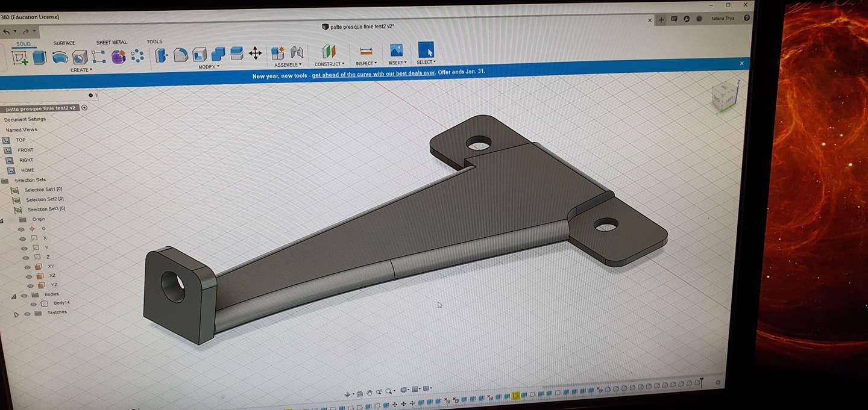
Task: Click the Redo arrow
Action: (x=26, y=31)
